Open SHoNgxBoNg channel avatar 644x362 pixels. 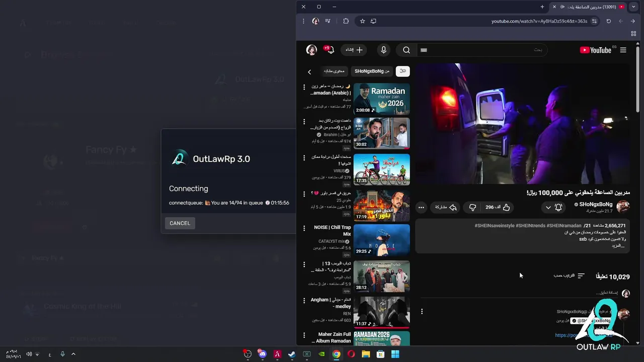623,207
